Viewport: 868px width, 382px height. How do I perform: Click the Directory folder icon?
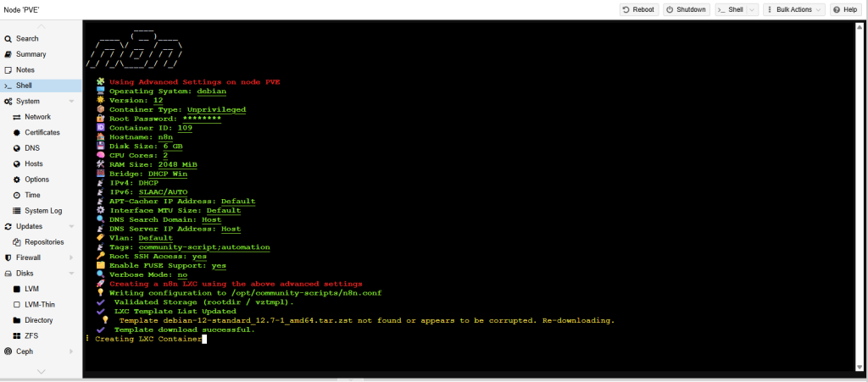tap(17, 320)
